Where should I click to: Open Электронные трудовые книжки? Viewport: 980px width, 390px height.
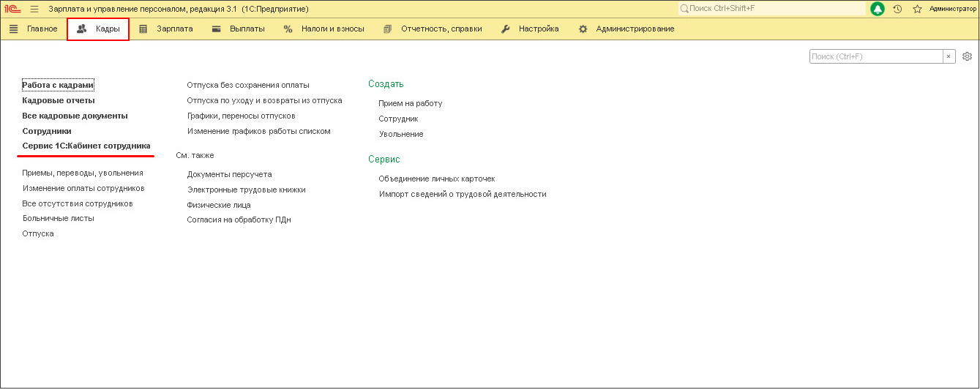tap(246, 190)
